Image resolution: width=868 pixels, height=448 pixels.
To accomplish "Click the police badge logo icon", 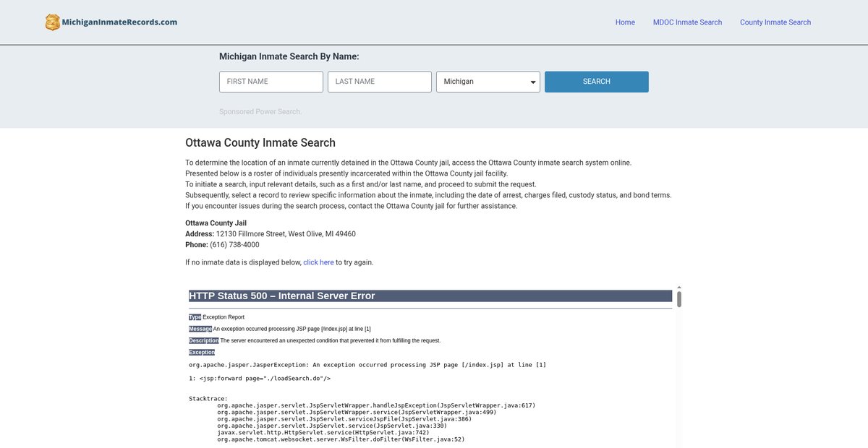I will (53, 22).
